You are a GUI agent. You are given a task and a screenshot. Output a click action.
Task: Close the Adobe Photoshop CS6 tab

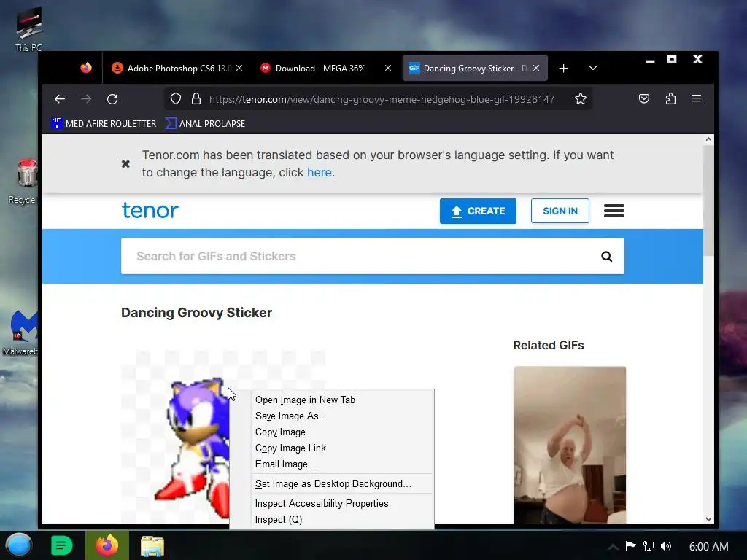tap(239, 68)
